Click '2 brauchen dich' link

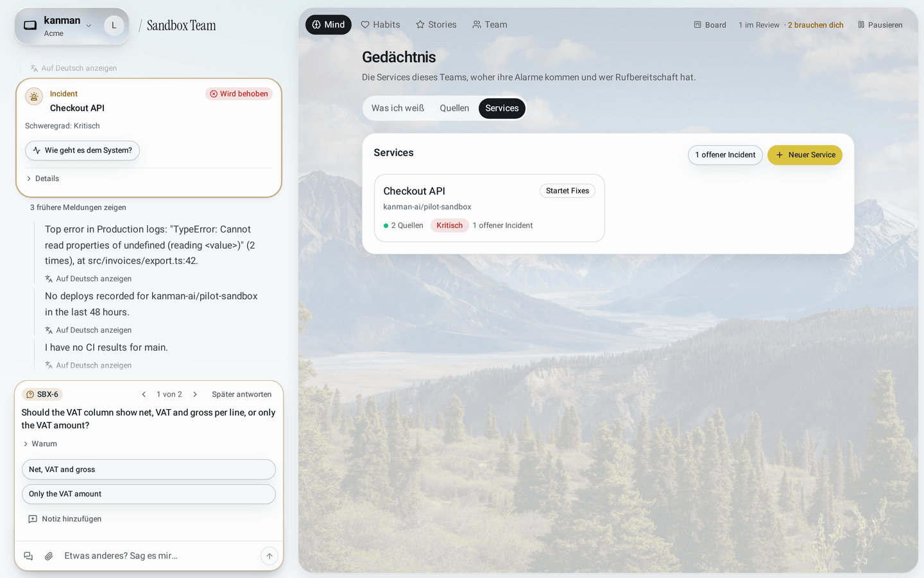pos(816,25)
